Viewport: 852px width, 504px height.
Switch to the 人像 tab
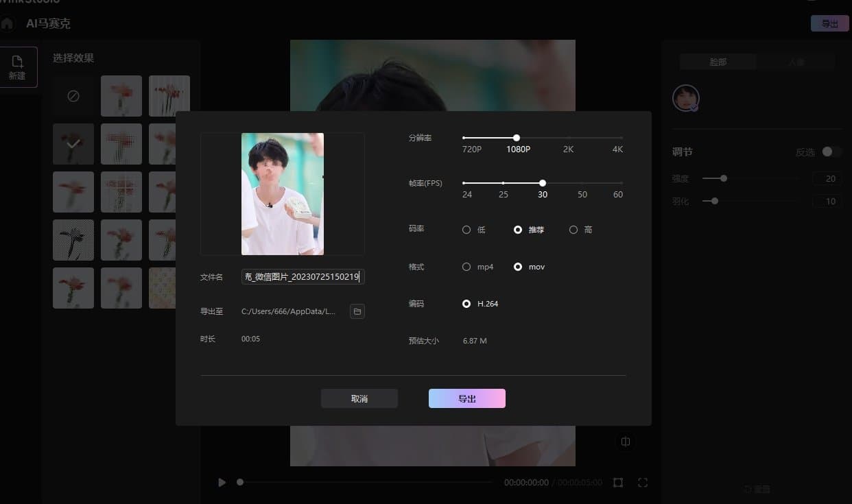click(796, 62)
